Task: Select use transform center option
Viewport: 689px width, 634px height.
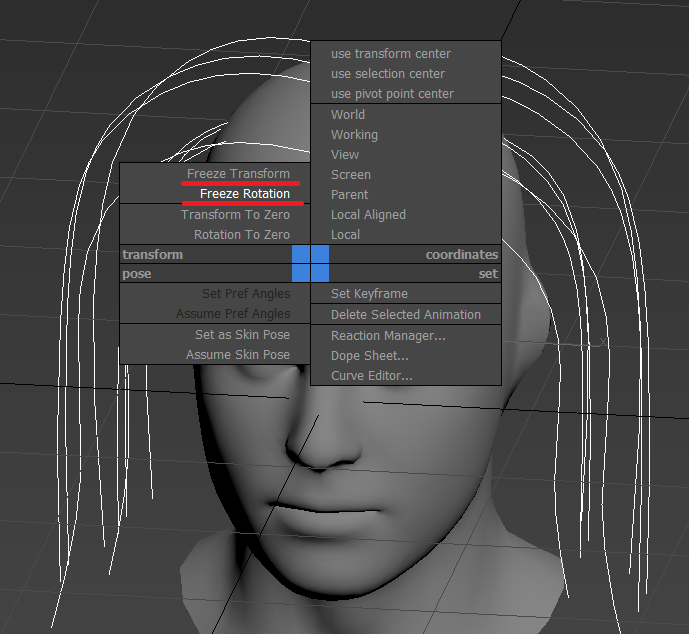Action: (390, 54)
